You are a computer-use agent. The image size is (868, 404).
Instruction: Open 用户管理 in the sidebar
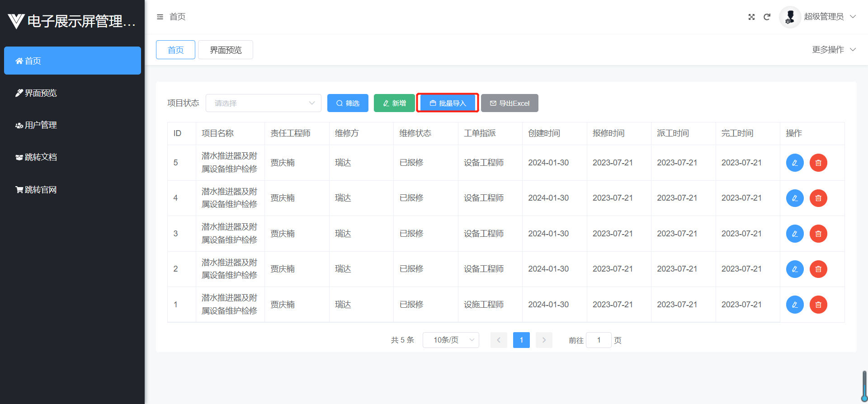pos(41,125)
